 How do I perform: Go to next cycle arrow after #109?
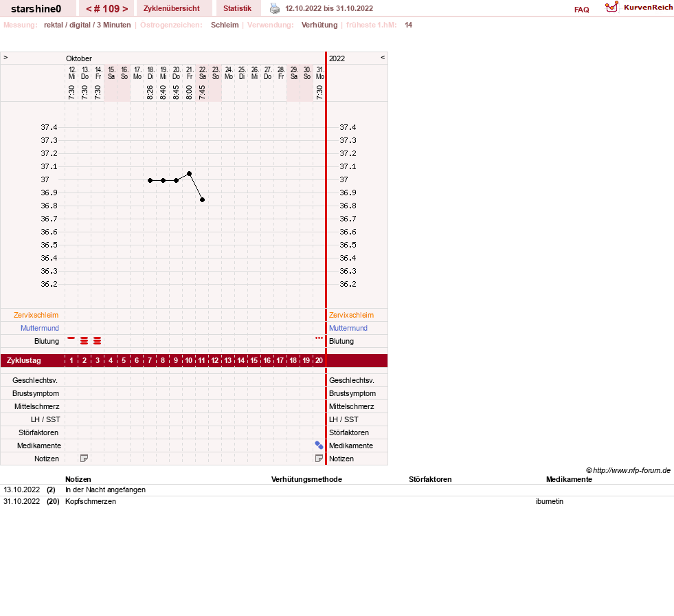tap(125, 9)
